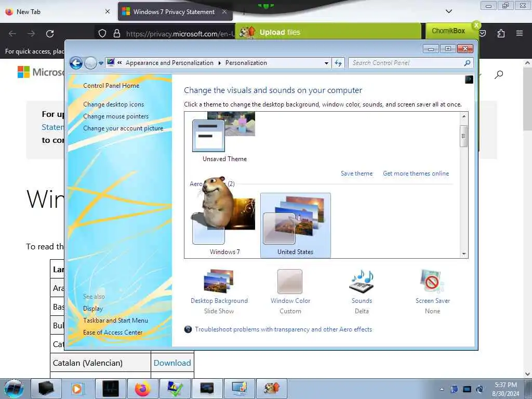Click Microsoft page search magnifier
The height and width of the screenshot is (399, 532).
pyautogui.click(x=498, y=75)
